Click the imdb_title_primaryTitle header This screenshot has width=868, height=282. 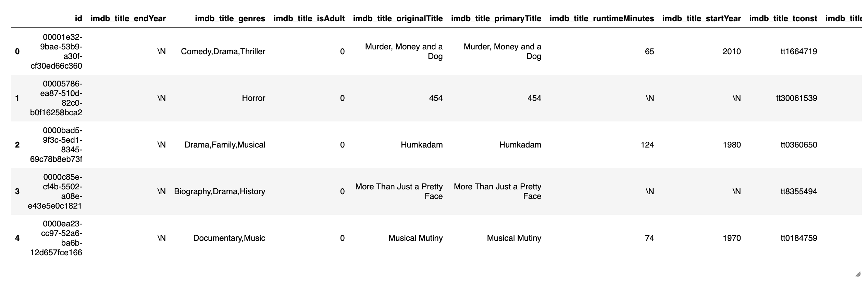[x=496, y=19]
